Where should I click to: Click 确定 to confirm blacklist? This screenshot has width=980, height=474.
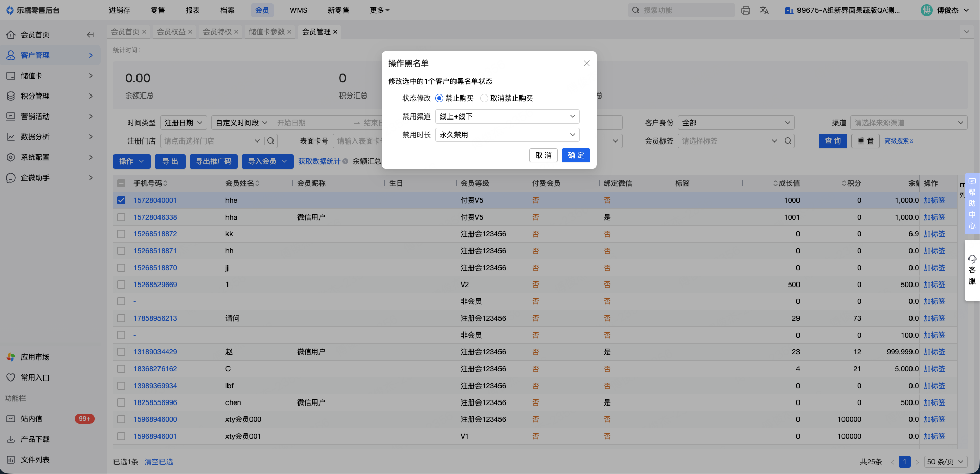[576, 155]
